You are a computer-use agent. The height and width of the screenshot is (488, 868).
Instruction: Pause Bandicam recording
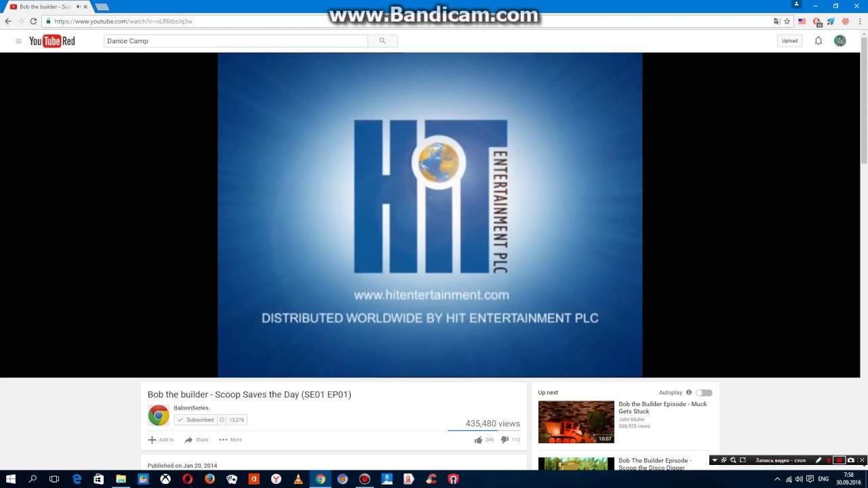tap(829, 460)
